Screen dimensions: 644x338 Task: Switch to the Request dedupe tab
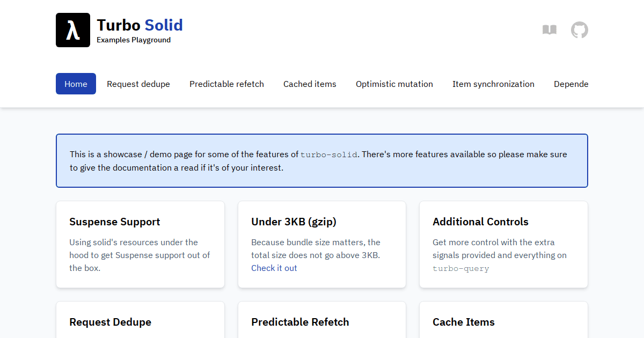[138, 84]
